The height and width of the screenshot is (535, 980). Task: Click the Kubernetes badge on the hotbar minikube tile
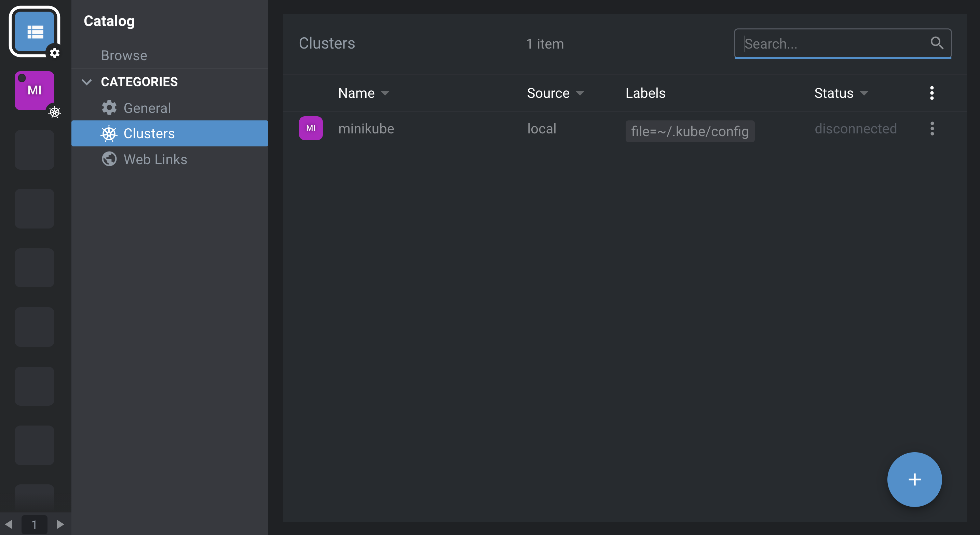coord(55,112)
